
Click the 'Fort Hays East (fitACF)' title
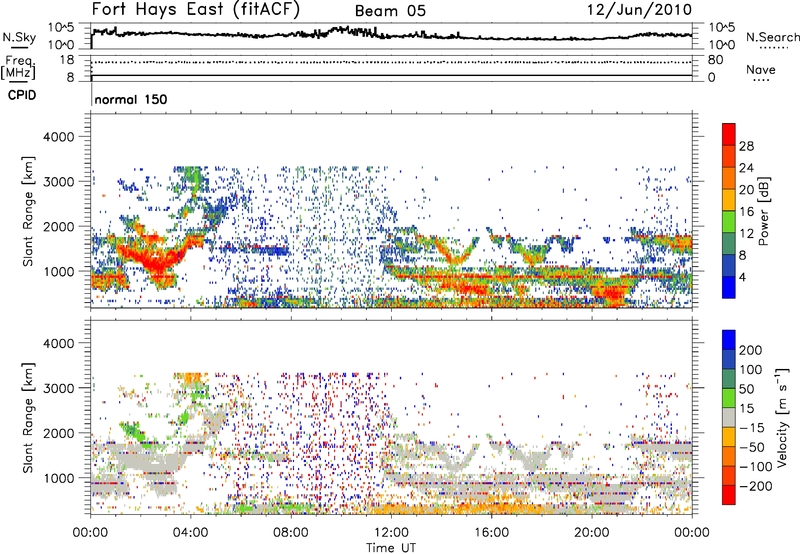coord(195,10)
